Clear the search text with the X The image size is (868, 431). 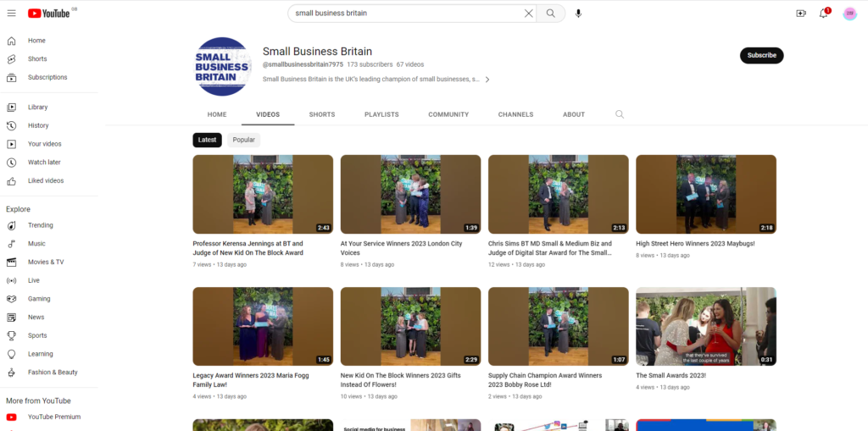click(529, 14)
